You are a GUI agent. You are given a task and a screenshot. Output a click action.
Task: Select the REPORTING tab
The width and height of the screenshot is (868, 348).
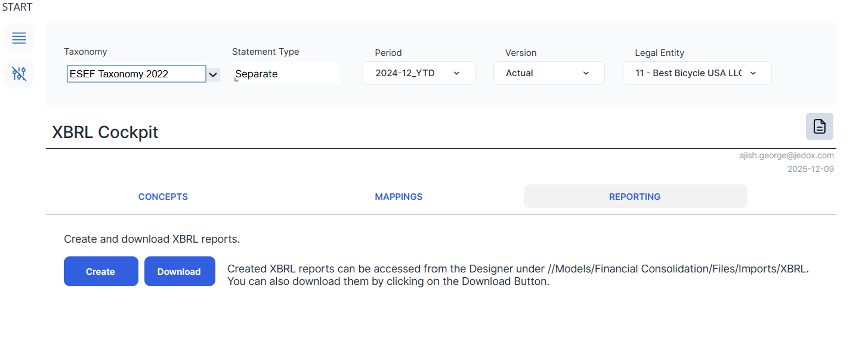pos(634,197)
